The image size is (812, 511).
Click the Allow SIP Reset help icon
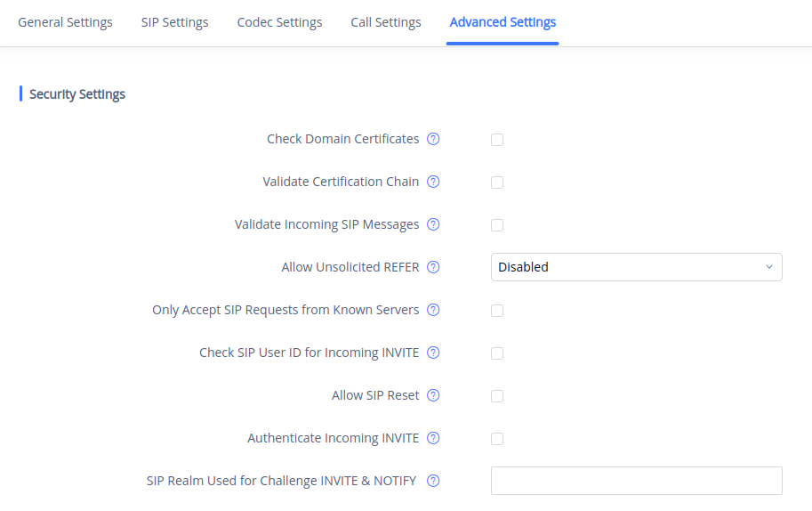click(x=433, y=395)
